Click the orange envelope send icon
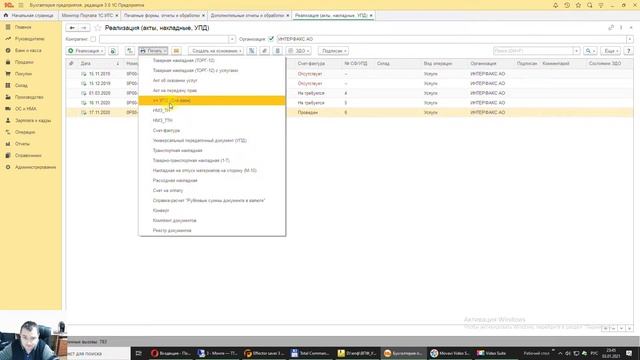640x360 pixels. 176,51
